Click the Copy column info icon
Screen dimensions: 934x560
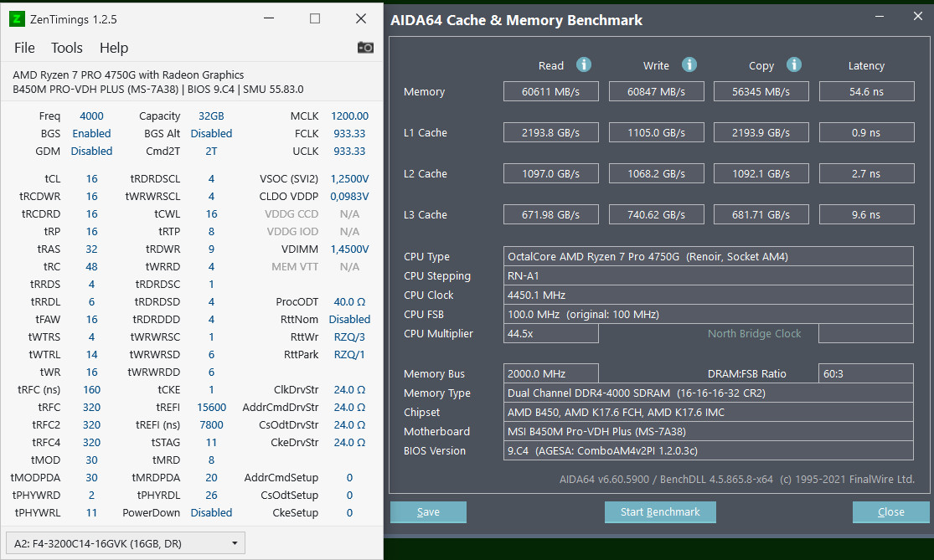tap(794, 65)
